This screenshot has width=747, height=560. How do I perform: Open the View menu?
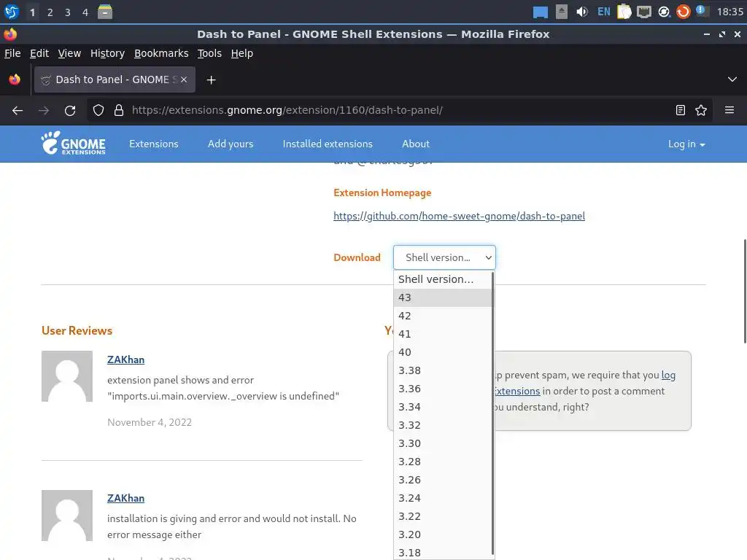(69, 53)
